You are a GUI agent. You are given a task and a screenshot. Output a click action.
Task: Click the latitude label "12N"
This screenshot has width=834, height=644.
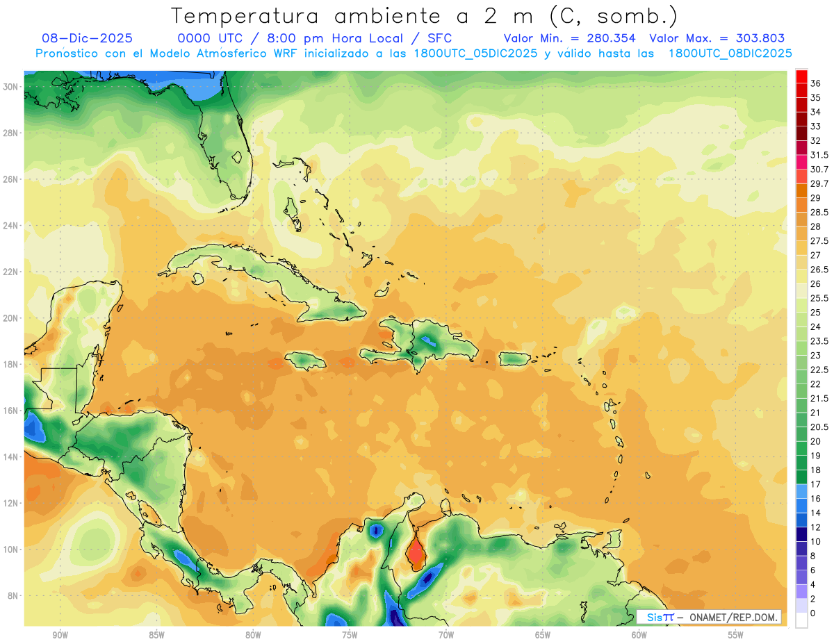pyautogui.click(x=10, y=503)
